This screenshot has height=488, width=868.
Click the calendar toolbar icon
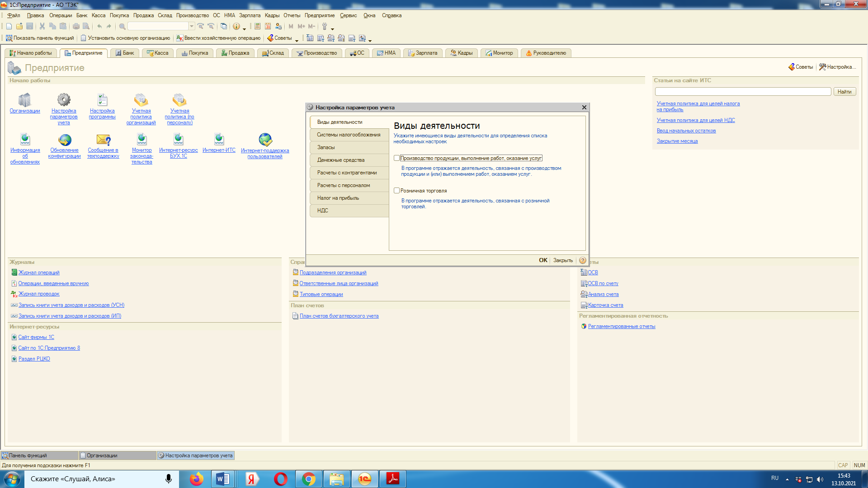(268, 26)
